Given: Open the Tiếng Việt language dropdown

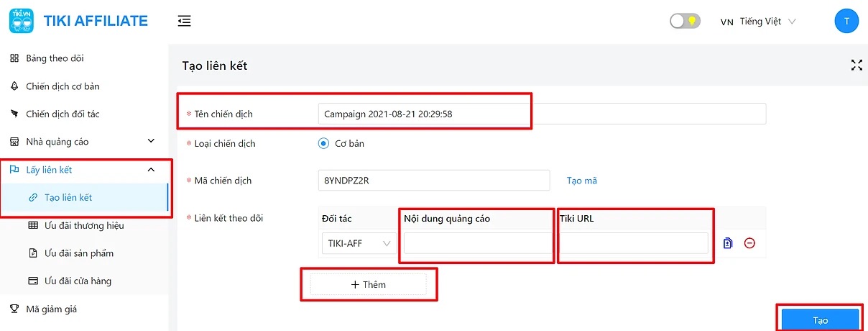Looking at the screenshot, I should point(759,22).
